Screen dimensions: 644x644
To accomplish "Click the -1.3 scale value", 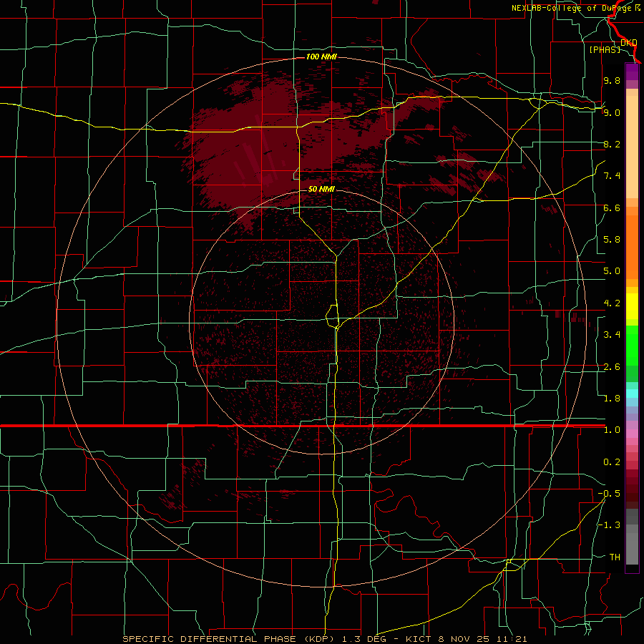I will (x=609, y=525).
